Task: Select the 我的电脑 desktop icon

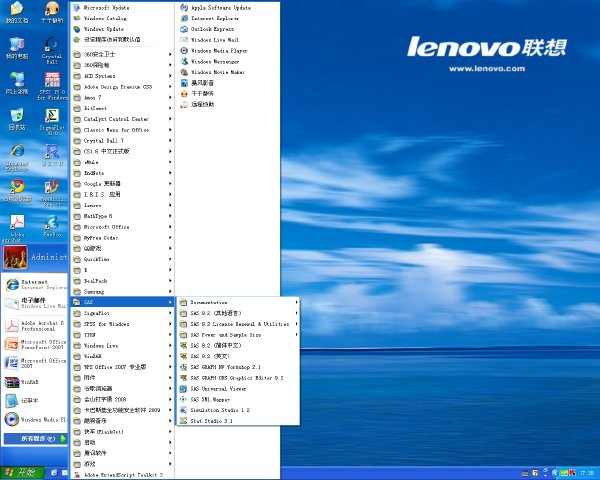Action: tap(17, 48)
